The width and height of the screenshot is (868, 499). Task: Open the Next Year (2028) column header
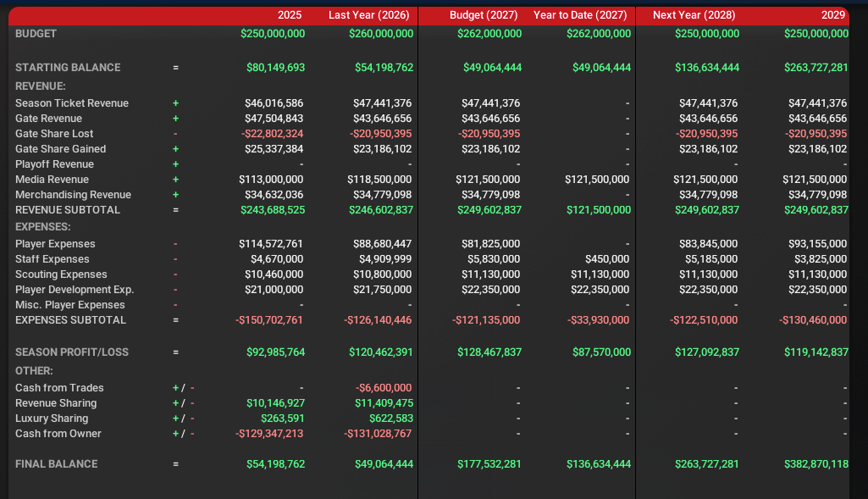click(x=694, y=15)
